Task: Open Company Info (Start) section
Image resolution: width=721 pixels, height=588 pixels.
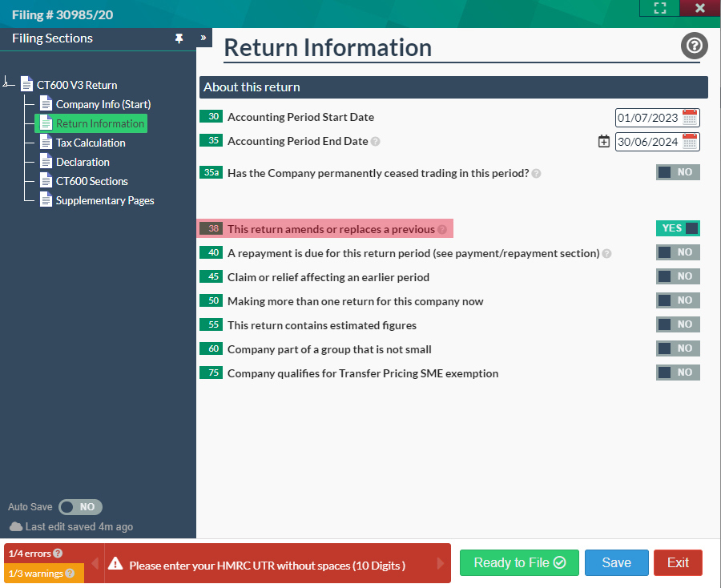Action: point(103,104)
